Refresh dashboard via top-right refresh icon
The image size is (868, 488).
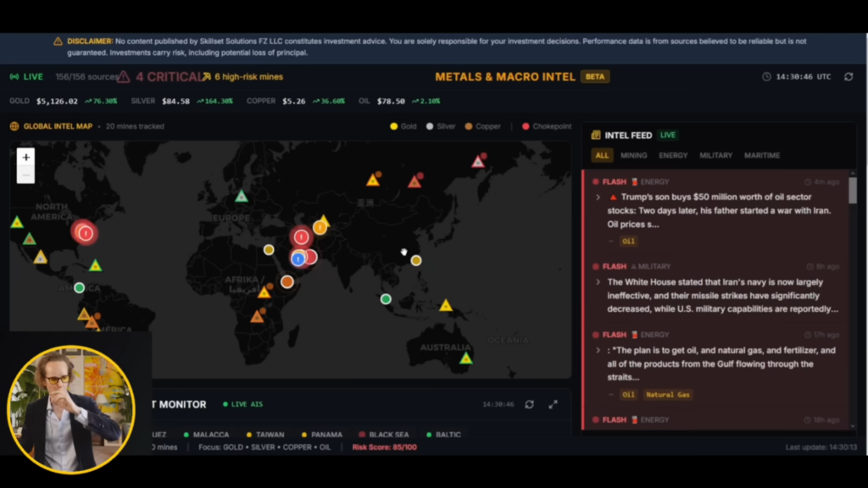(849, 77)
